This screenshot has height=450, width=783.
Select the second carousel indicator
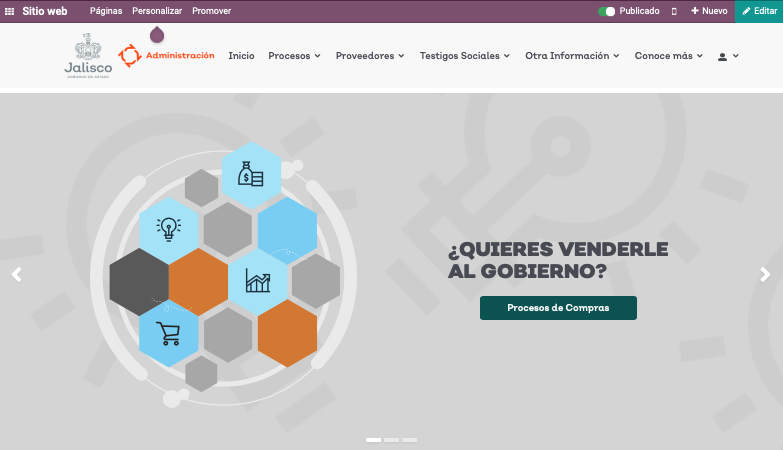tap(392, 440)
